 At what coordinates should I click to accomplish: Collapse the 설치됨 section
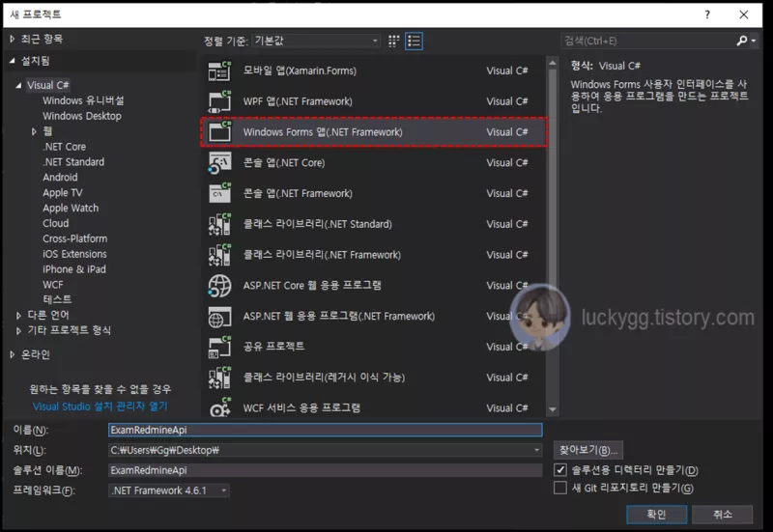click(13, 61)
